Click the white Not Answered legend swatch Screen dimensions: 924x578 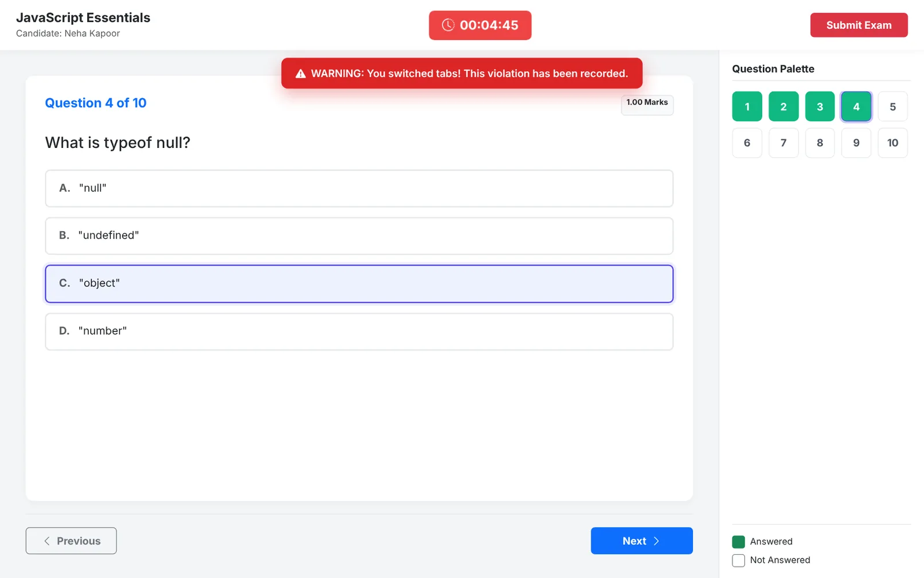tap(739, 560)
